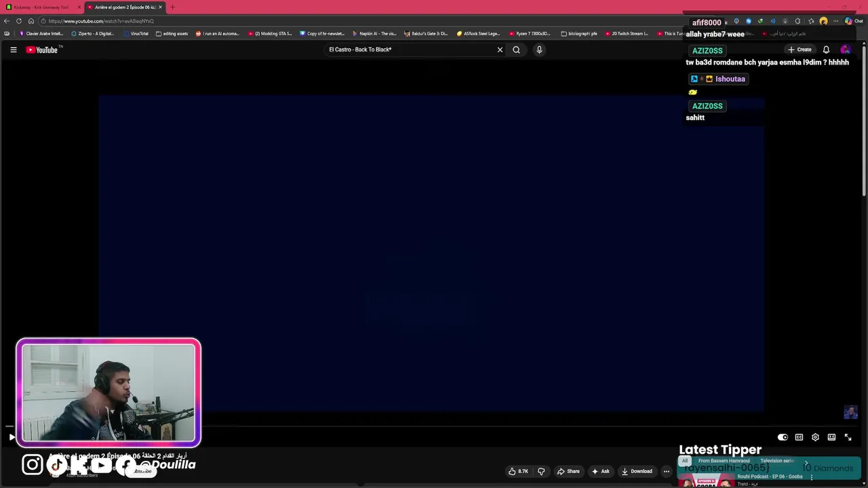868x488 pixels.
Task: Open YouTube notifications bell
Action: pyautogui.click(x=826, y=49)
